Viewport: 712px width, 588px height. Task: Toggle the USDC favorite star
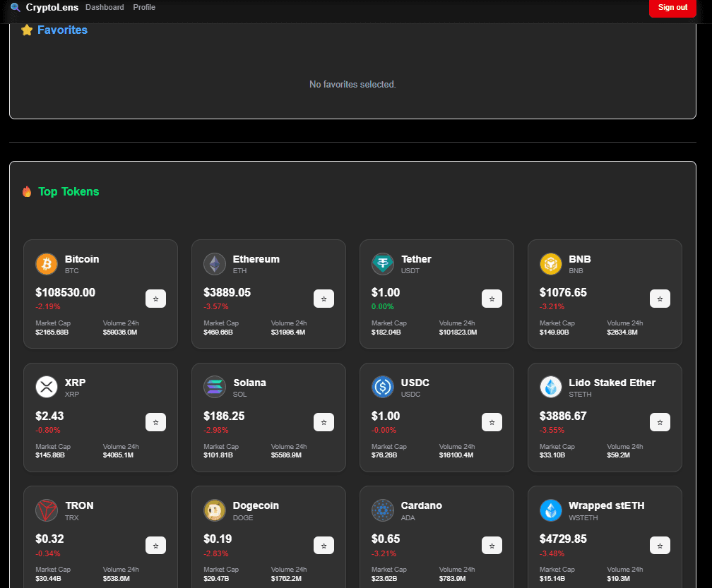click(x=492, y=422)
